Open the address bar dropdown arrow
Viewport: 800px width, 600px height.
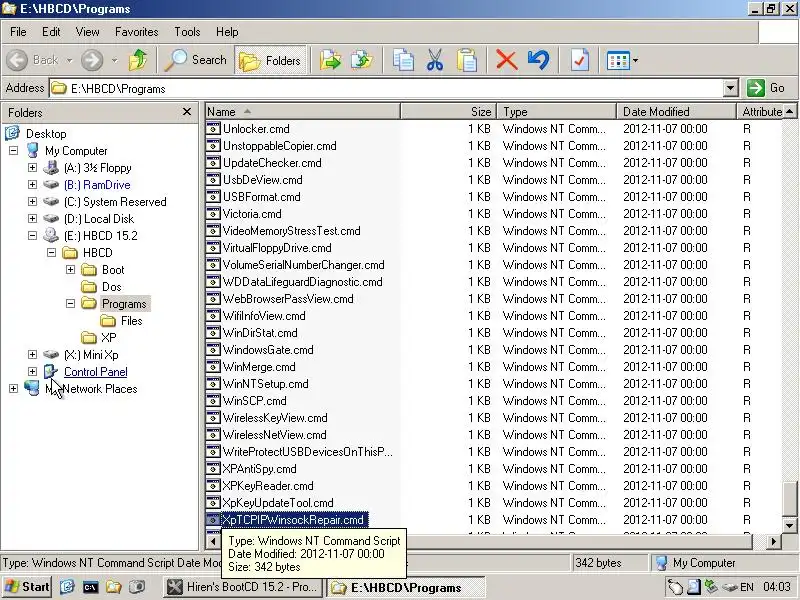pos(731,88)
